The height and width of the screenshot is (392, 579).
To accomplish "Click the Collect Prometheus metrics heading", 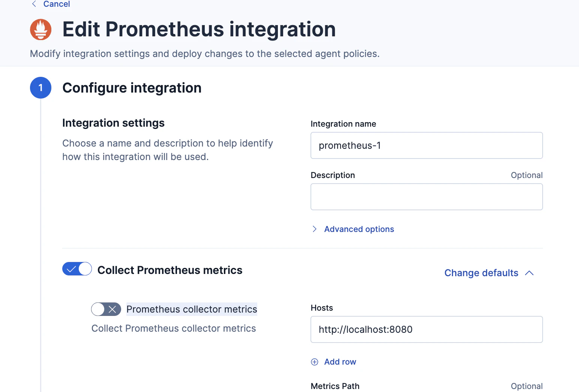I will click(x=170, y=270).
